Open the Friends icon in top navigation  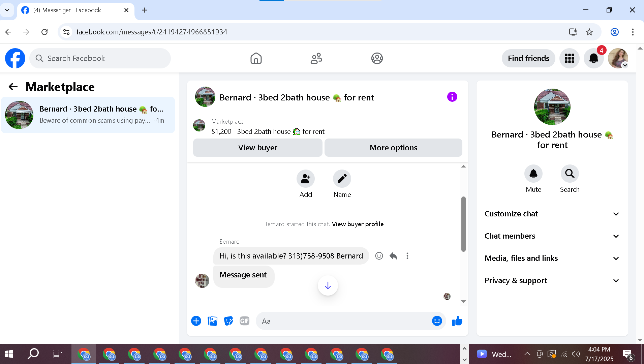click(316, 58)
